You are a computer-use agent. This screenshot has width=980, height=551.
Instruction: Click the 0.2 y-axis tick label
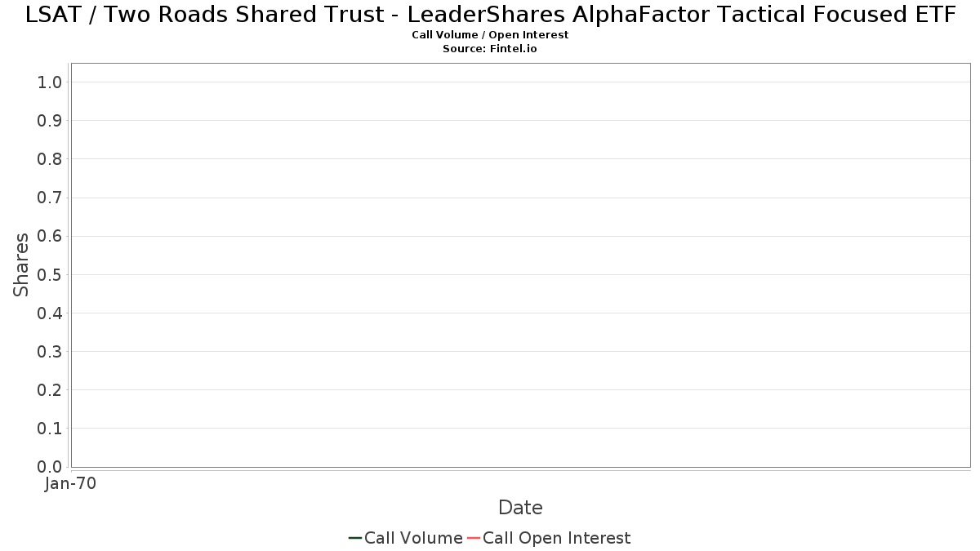(x=50, y=390)
